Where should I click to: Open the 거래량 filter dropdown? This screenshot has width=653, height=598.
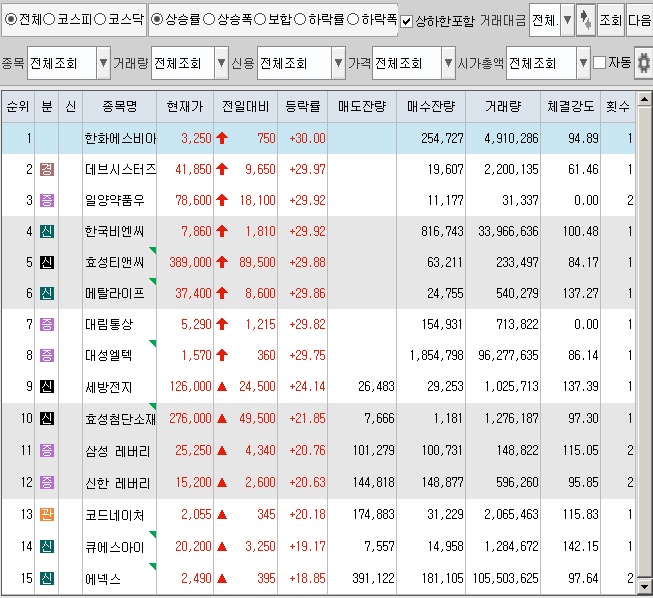click(222, 63)
